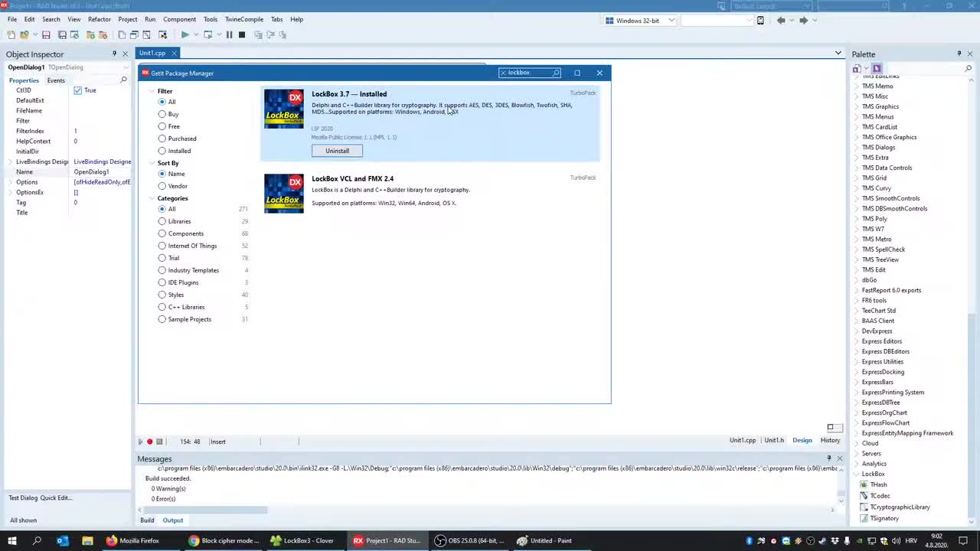Click the Pause toolbar icon

click(x=229, y=34)
